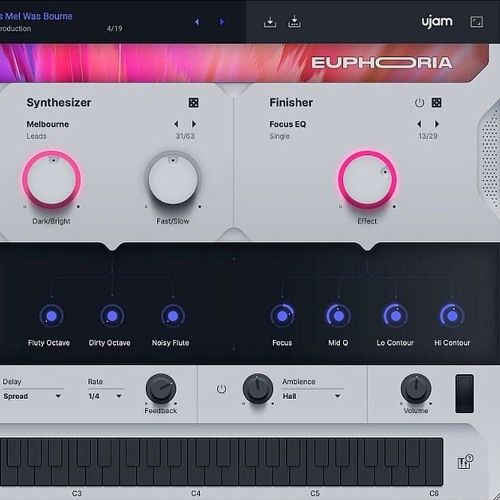Click the Melbourne synthesizer preset name
Viewport: 500px width, 500px height.
click(x=48, y=124)
